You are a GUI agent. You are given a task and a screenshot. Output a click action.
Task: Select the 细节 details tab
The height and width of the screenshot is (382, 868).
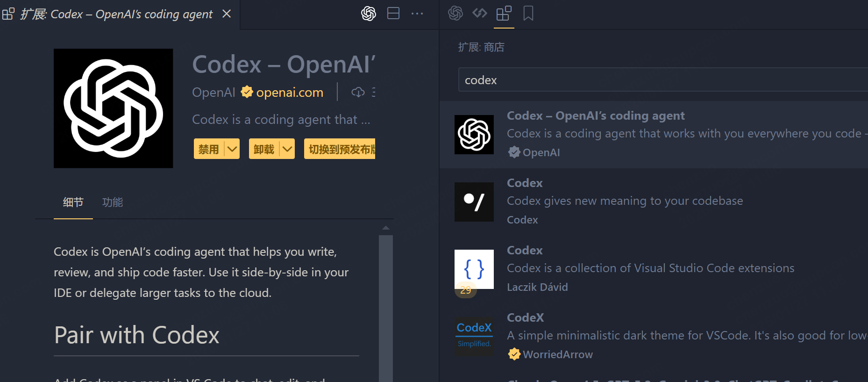coord(73,202)
